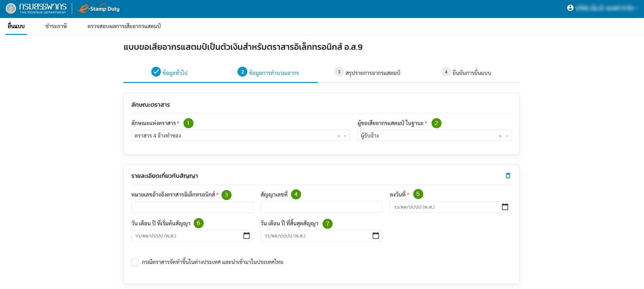The width and height of the screenshot is (644, 289).
Task: Open the ตรวจสอบผลการเสียอากรแสตมป์ tab
Action: pyautogui.click(x=124, y=26)
